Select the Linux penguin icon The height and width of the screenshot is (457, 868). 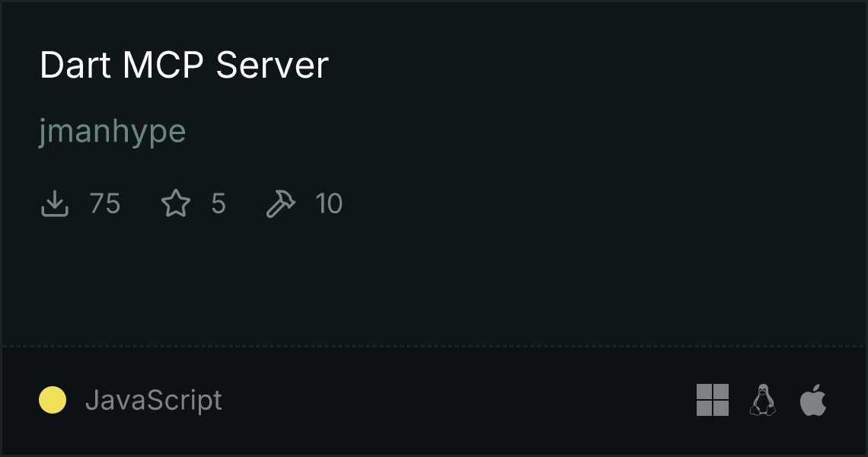click(x=763, y=400)
